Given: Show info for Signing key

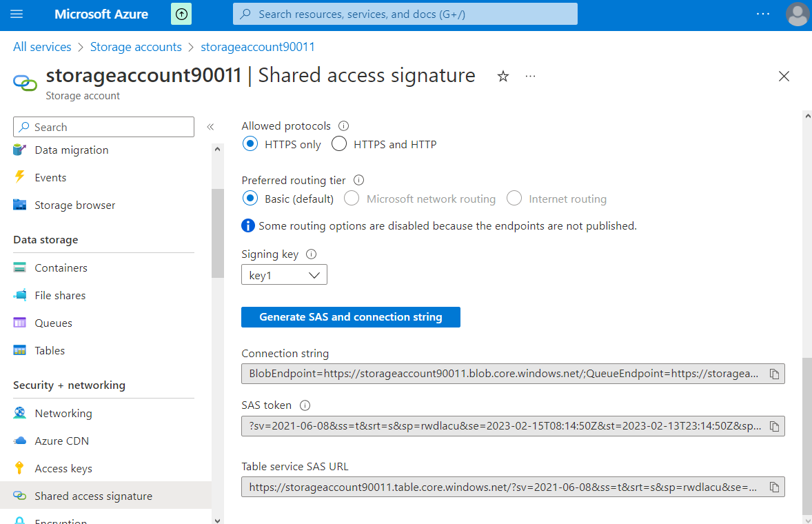Looking at the screenshot, I should click(x=312, y=254).
